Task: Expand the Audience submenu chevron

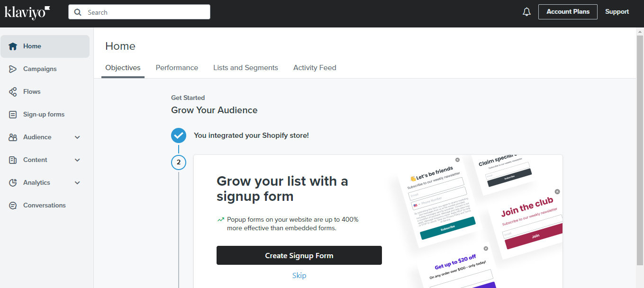Action: 77,137
